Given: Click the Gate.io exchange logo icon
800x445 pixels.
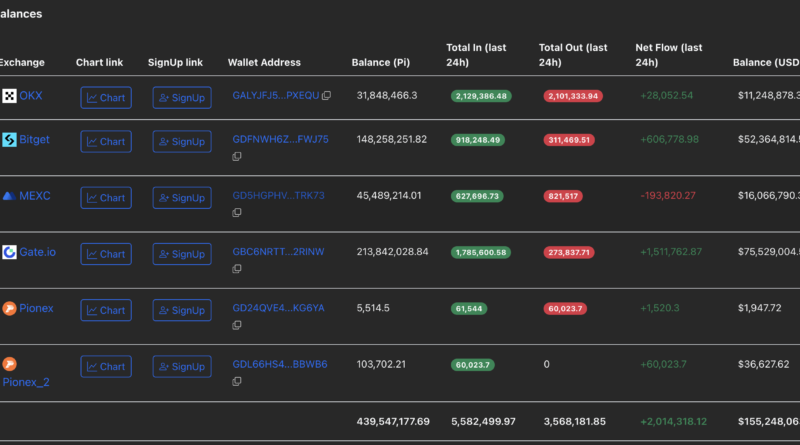Looking at the screenshot, I should 9,252.
